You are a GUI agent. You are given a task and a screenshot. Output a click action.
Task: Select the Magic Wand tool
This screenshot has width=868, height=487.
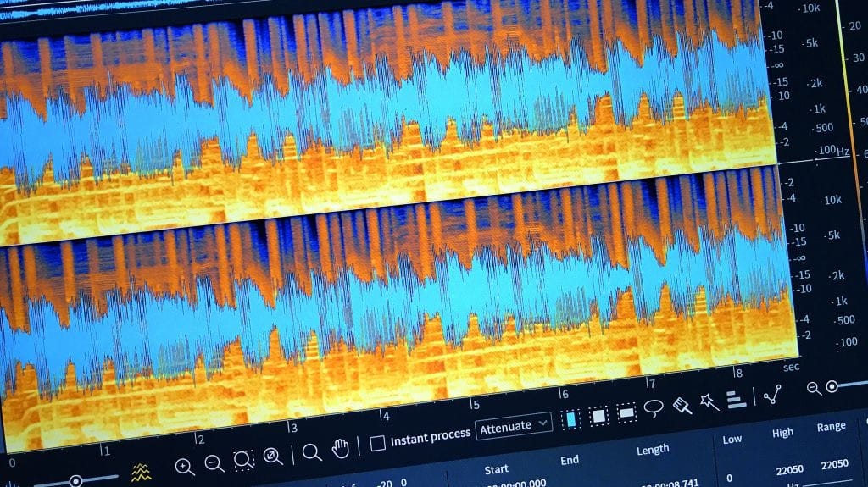(709, 401)
